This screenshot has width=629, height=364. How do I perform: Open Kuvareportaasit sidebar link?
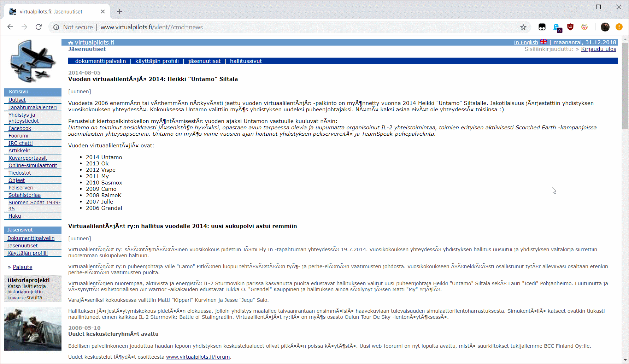click(x=28, y=158)
